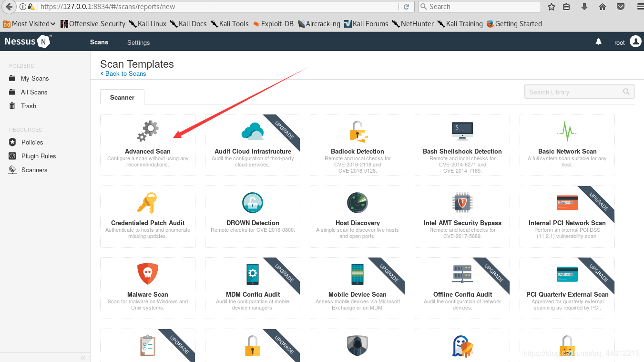
Task: Choose the Host Discovery radar icon
Action: [x=358, y=203]
